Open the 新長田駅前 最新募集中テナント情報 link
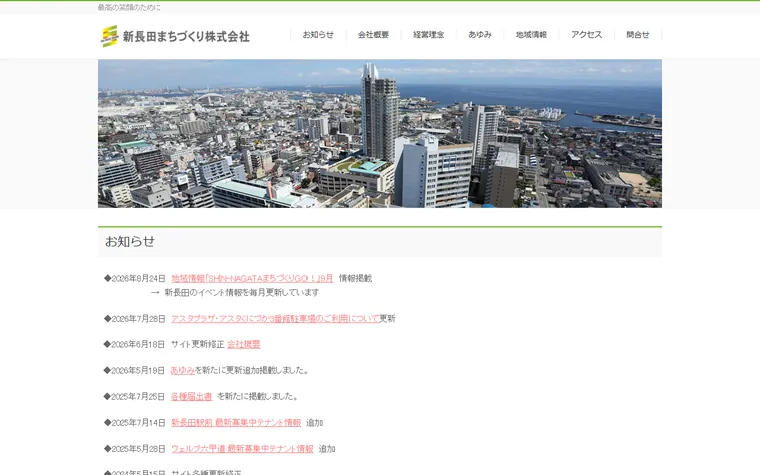Viewport: 760px width, 475px height. [x=236, y=423]
